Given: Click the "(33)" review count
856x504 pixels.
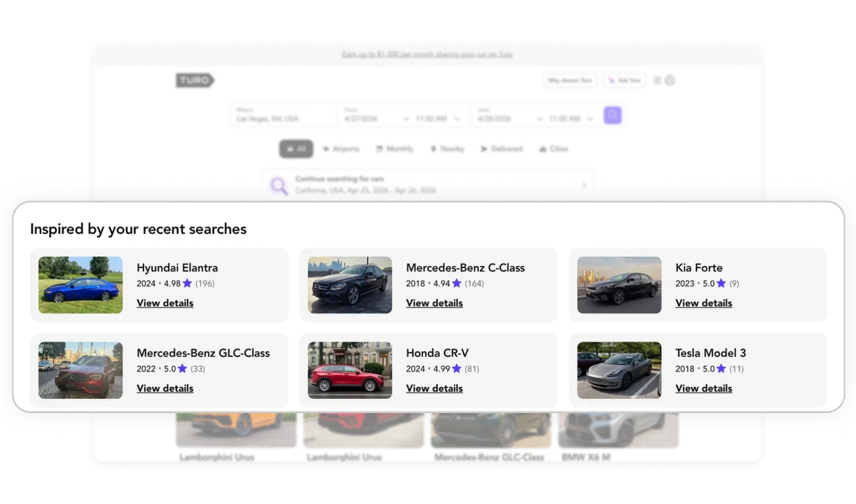Looking at the screenshot, I should [x=198, y=369].
